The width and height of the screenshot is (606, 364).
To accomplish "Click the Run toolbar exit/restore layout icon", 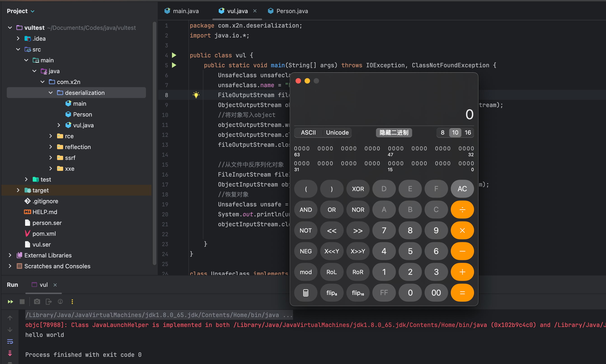I will point(49,301).
